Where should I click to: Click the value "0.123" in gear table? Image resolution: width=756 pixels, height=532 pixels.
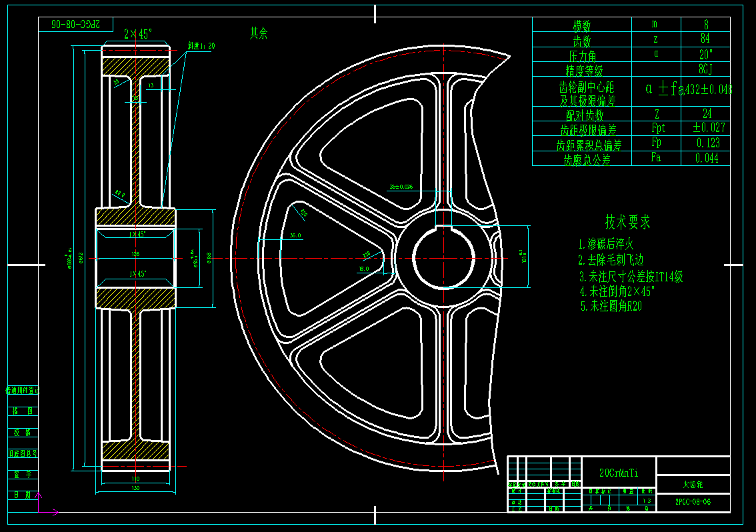tap(708, 143)
